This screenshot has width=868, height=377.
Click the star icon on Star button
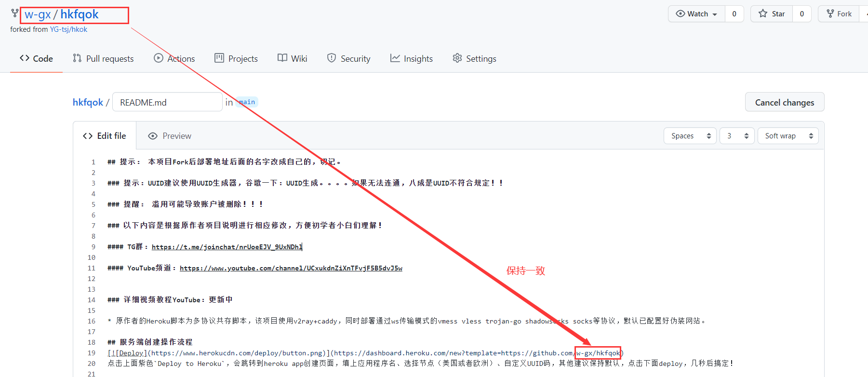click(763, 13)
